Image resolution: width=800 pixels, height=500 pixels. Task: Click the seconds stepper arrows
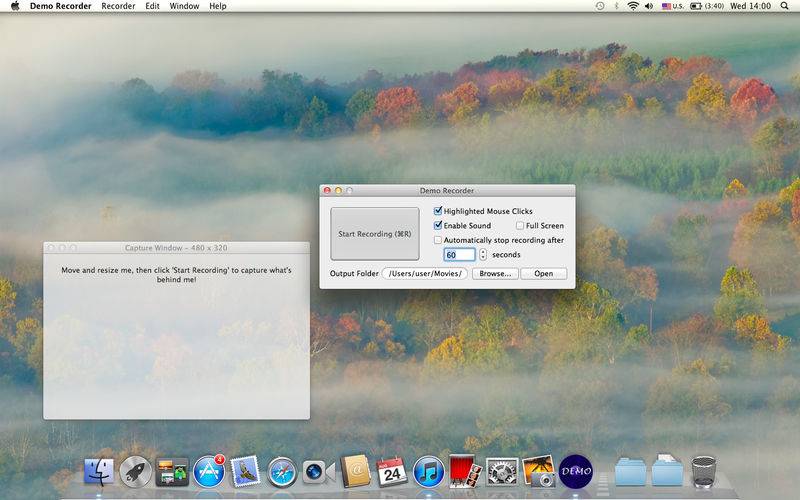click(483, 254)
